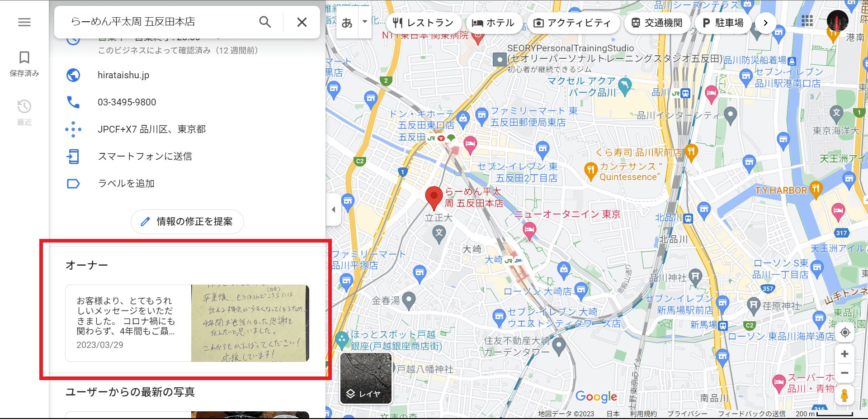Click inside the search text field
Screen dimensions: 868x419
pyautogui.click(x=158, y=22)
